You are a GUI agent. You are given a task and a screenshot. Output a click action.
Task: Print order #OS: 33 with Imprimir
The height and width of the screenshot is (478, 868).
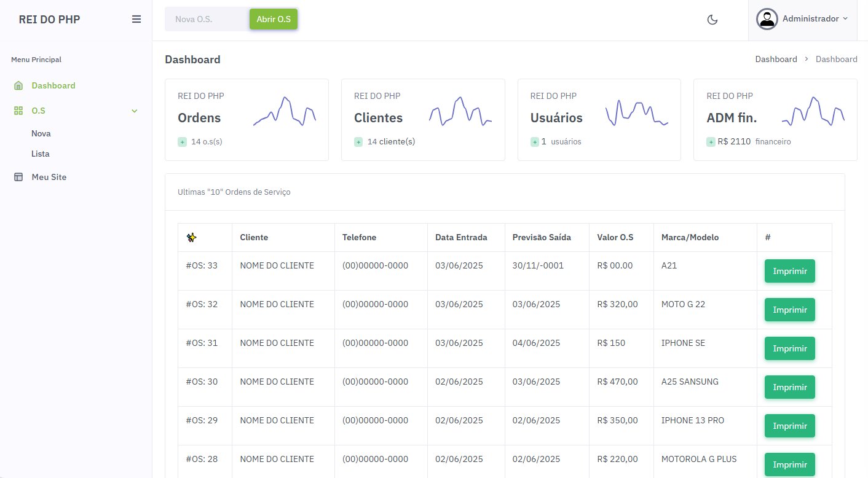(789, 271)
